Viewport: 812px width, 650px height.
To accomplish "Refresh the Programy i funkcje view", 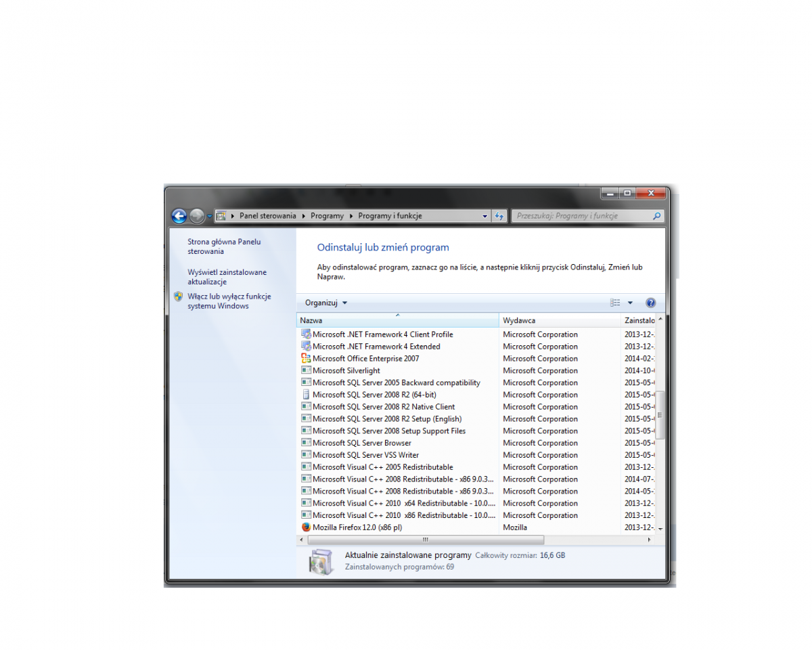I will point(499,216).
